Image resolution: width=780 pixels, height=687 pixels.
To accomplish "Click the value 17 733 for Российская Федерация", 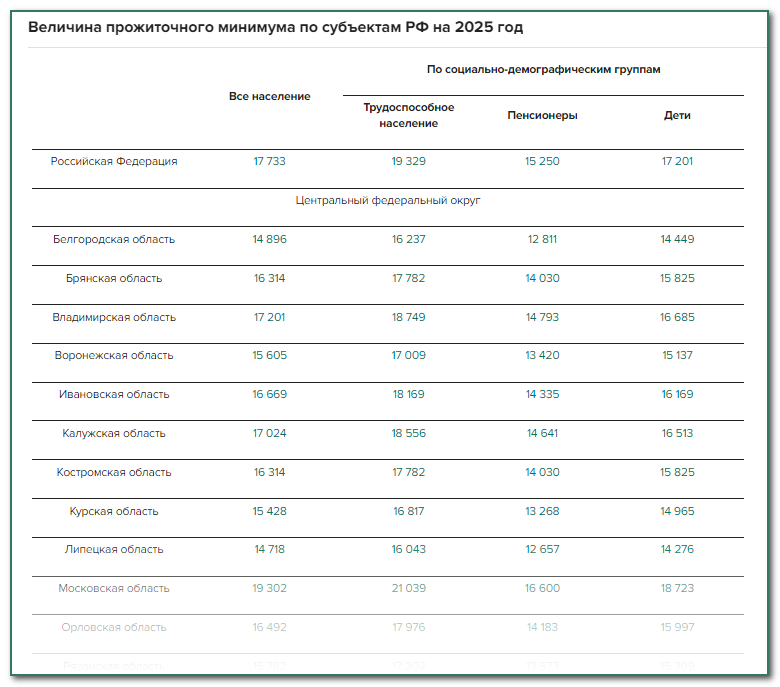I will [269, 161].
